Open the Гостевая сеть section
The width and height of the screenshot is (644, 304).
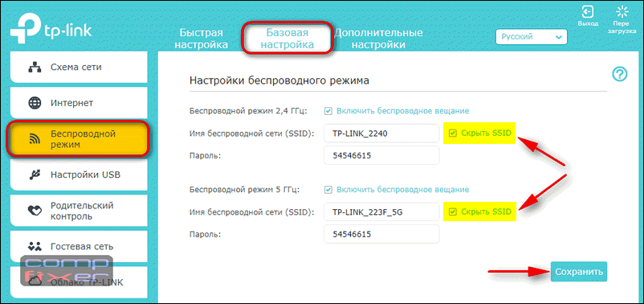point(79,247)
